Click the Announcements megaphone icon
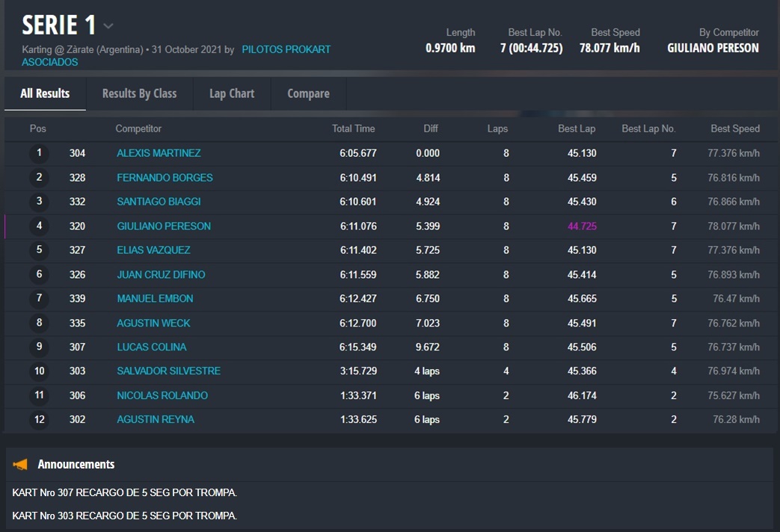The width and height of the screenshot is (780, 532). tap(21, 465)
